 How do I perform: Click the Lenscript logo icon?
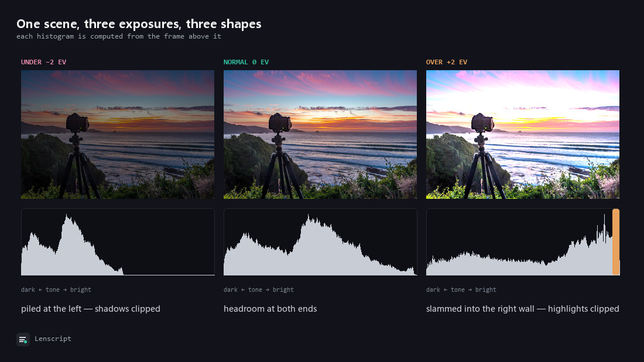tap(23, 339)
